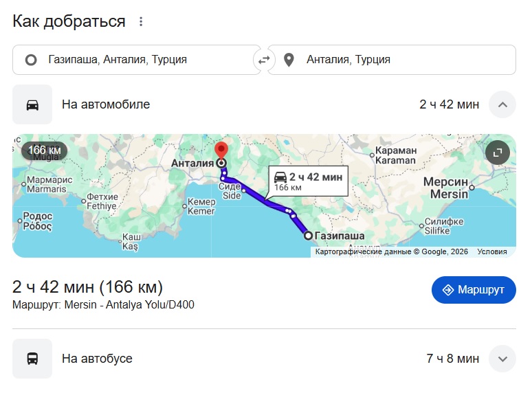Select the На автобусе option

97,359
